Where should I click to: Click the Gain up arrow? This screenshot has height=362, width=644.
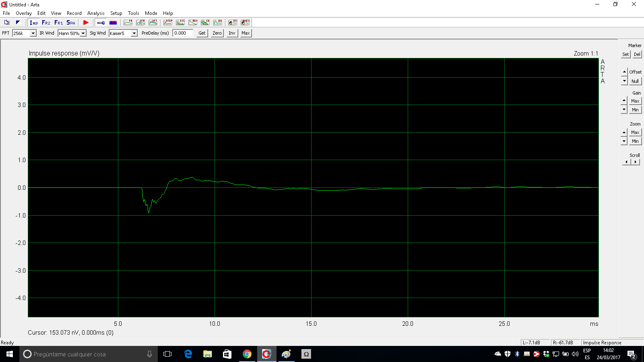(624, 101)
